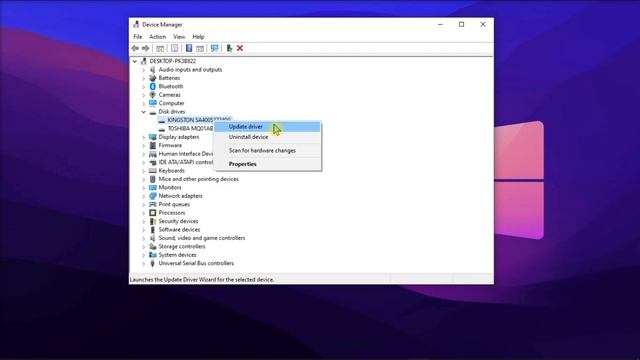This screenshot has width=640, height=360.
Task: Select the IDE ATA/ATAPI controllers label
Action: pos(186,162)
